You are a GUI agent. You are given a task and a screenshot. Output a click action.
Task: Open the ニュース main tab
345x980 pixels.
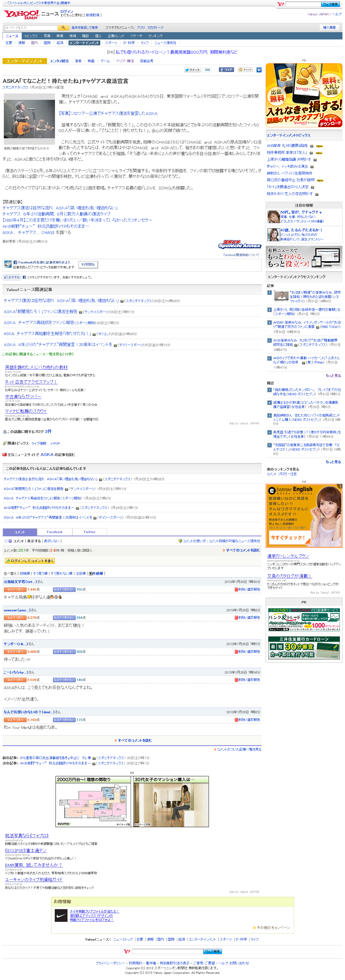coord(12,36)
